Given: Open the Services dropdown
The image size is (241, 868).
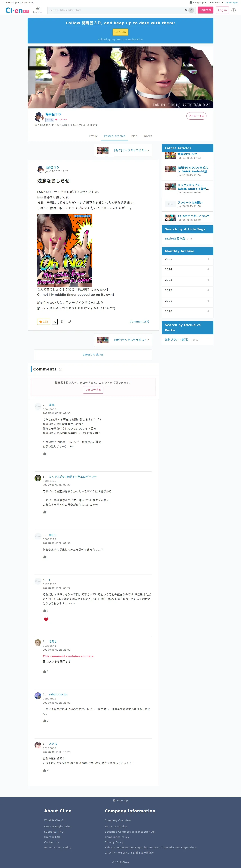Looking at the screenshot, I should 216,3.
